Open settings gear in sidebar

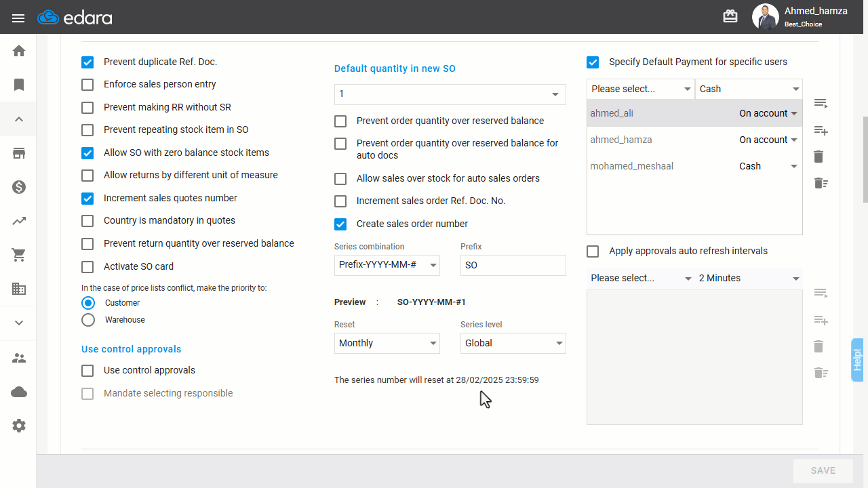click(19, 426)
